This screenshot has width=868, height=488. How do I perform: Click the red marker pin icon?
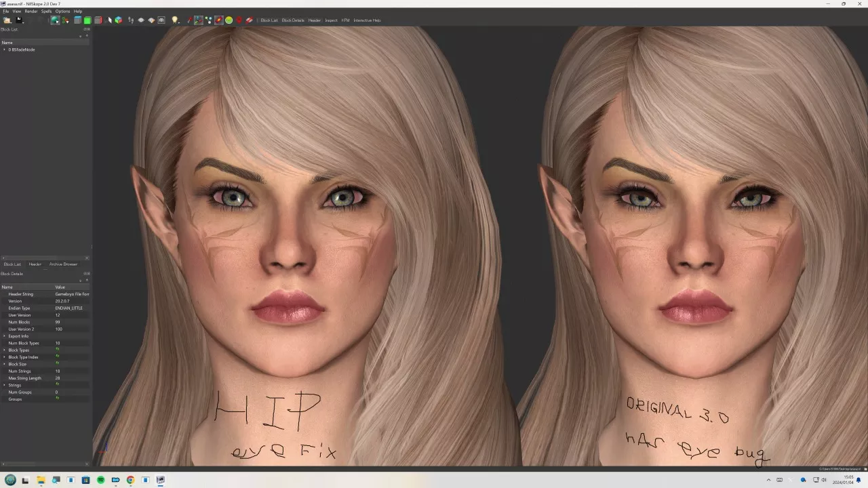pos(239,20)
